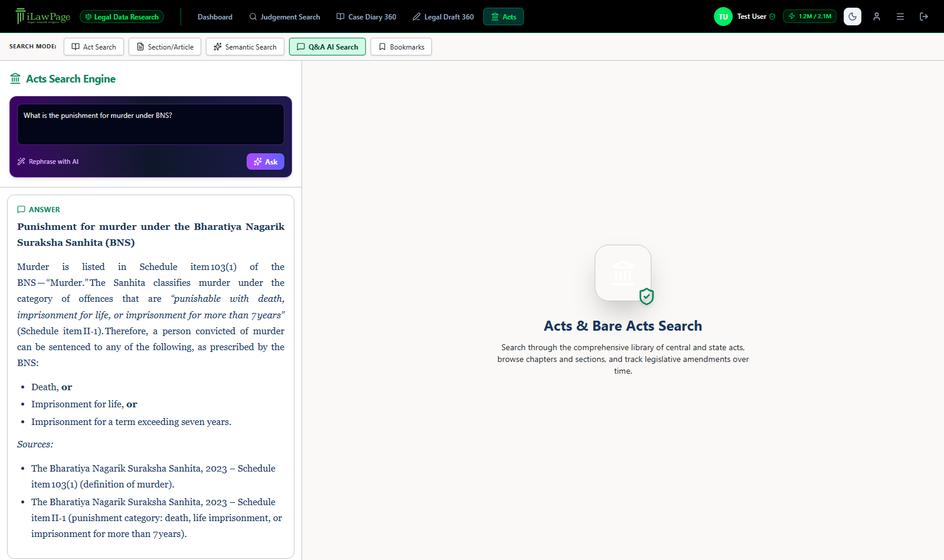
Task: Open Case Diary 360
Action: [366, 17]
